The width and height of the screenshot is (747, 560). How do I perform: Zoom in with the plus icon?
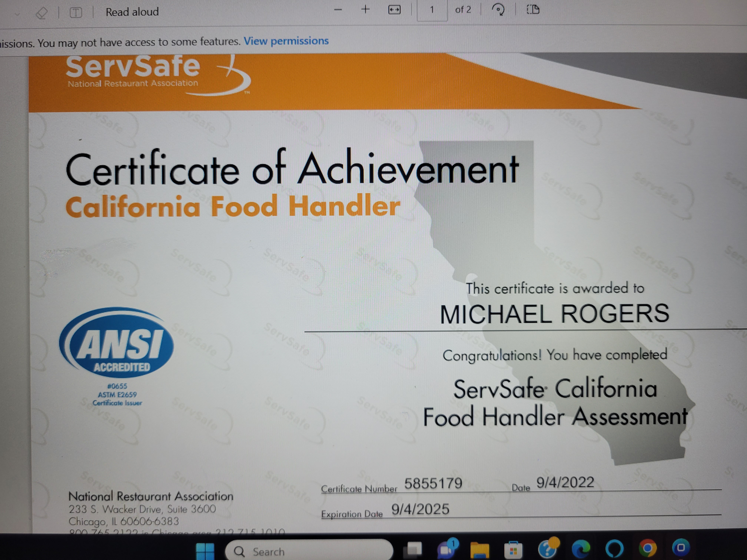(x=365, y=9)
